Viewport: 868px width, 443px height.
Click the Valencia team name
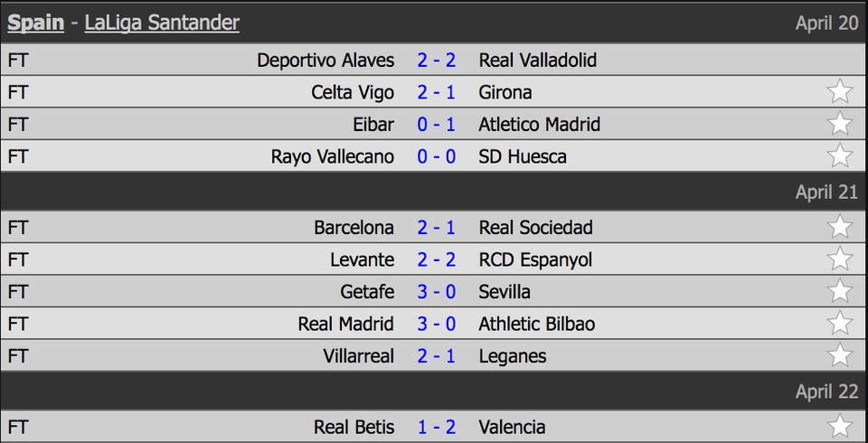pyautogui.click(x=512, y=427)
